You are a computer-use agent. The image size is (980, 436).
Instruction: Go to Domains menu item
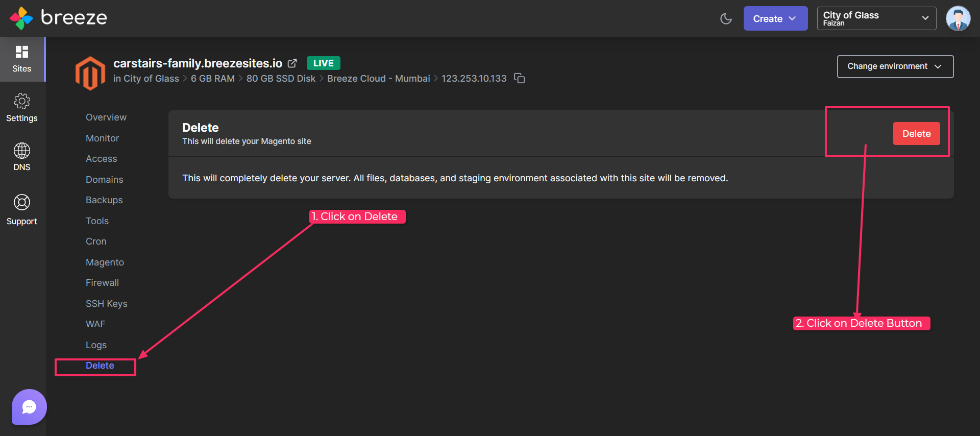tap(104, 180)
